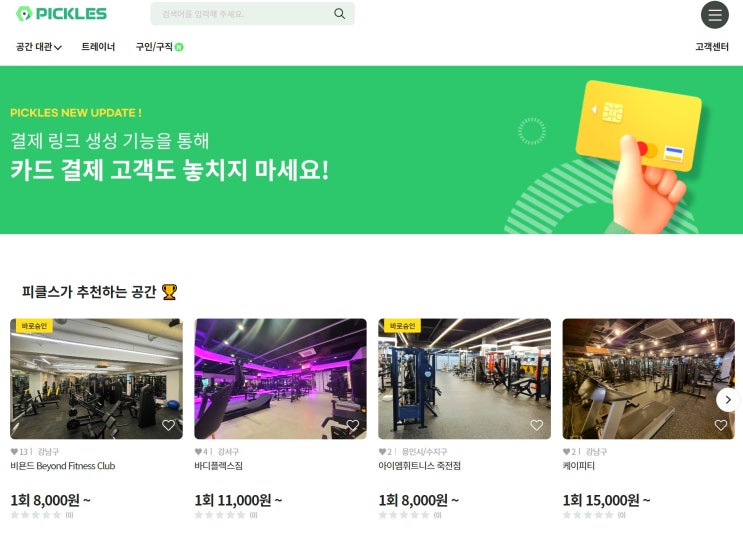This screenshot has height=539, width=743.
Task: Click the star rating under 케이피티
Action: pos(588,515)
